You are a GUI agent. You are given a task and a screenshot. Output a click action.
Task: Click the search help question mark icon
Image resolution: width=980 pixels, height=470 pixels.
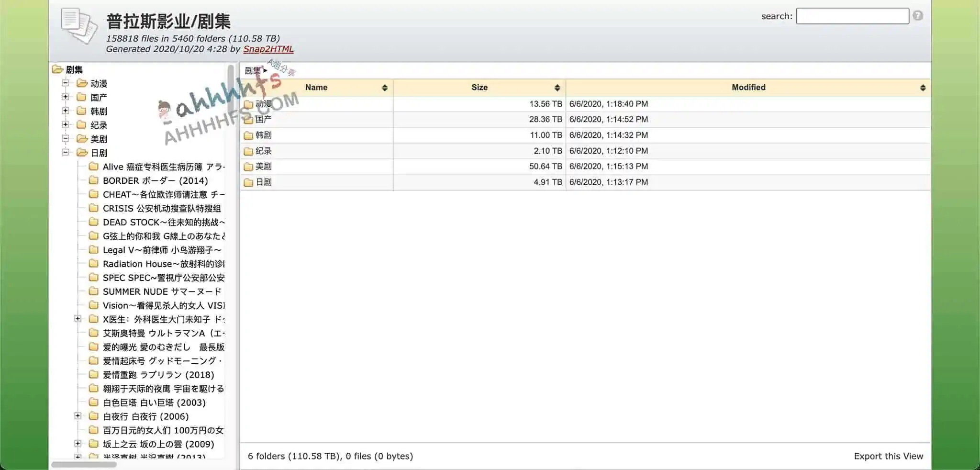tap(917, 16)
